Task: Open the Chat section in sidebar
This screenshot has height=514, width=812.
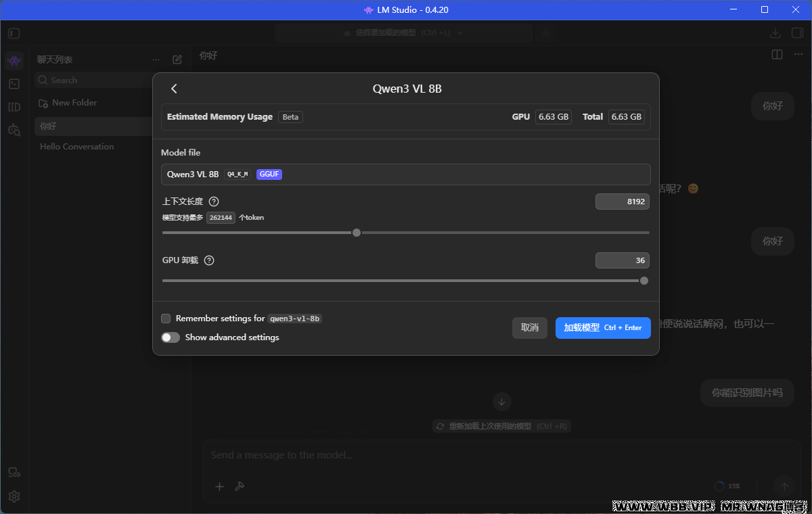Action: [14, 61]
